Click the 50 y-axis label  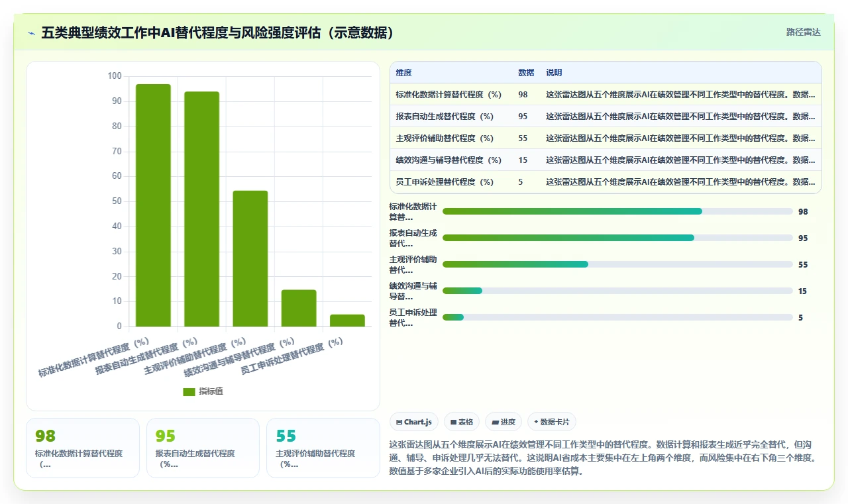117,201
